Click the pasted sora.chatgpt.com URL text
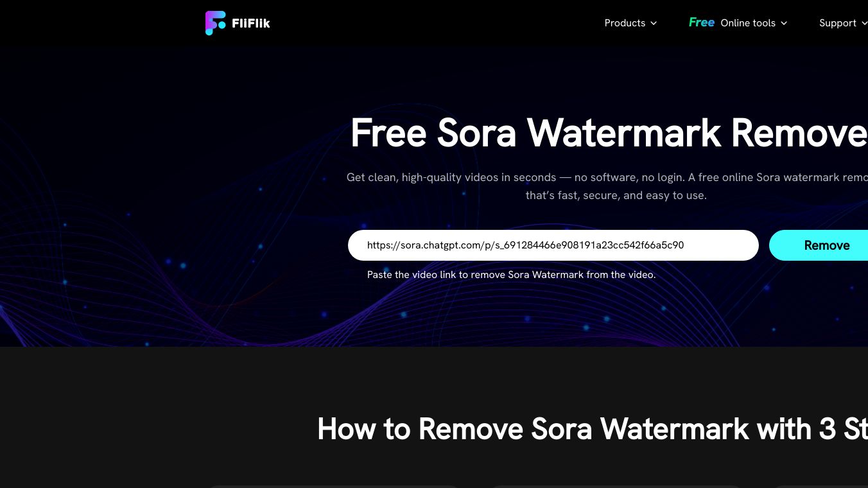 click(525, 245)
